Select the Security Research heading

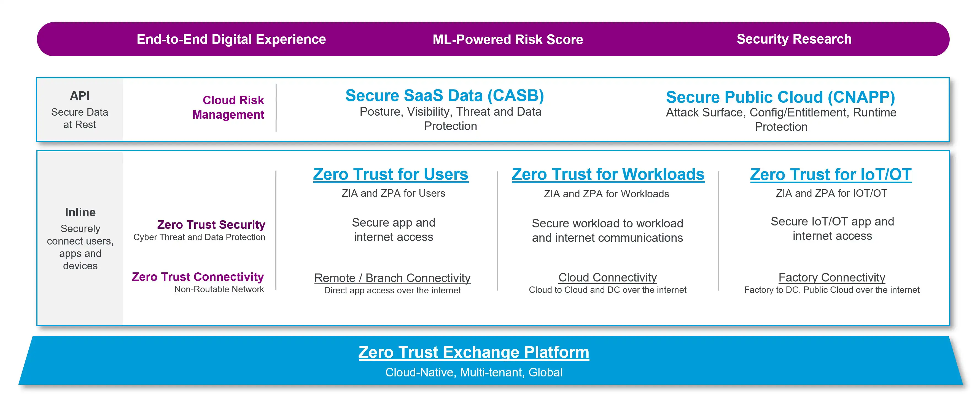click(794, 39)
